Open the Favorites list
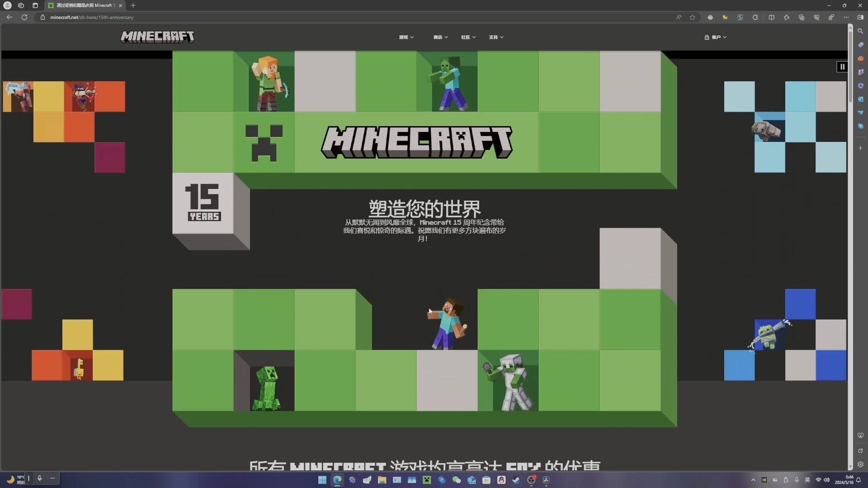The width and height of the screenshot is (868, 488). (x=787, y=17)
